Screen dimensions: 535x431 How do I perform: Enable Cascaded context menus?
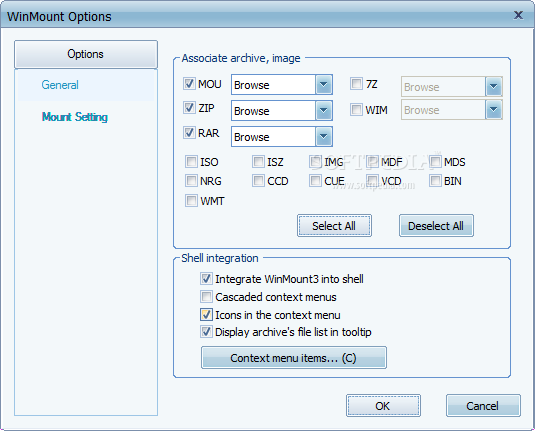pos(206,297)
